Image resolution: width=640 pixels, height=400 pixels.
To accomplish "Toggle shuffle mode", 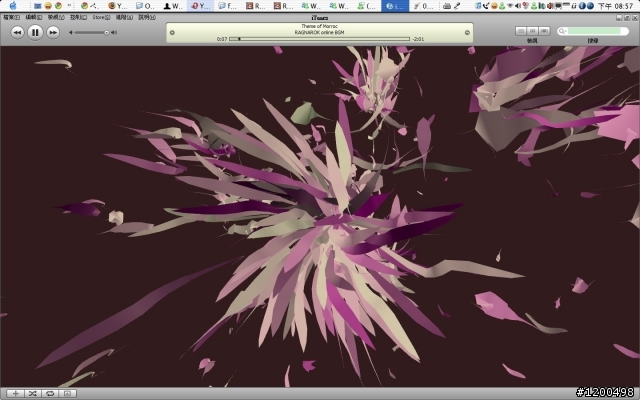I will coord(33,393).
